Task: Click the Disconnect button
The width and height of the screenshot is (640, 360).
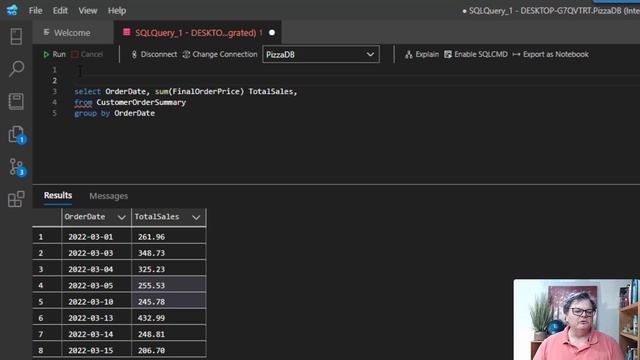Action: coord(154,54)
